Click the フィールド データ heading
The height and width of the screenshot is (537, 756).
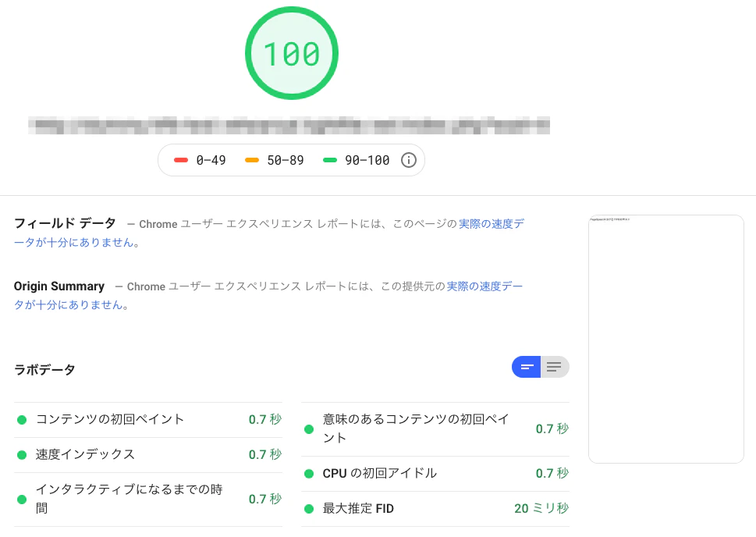coord(65,223)
